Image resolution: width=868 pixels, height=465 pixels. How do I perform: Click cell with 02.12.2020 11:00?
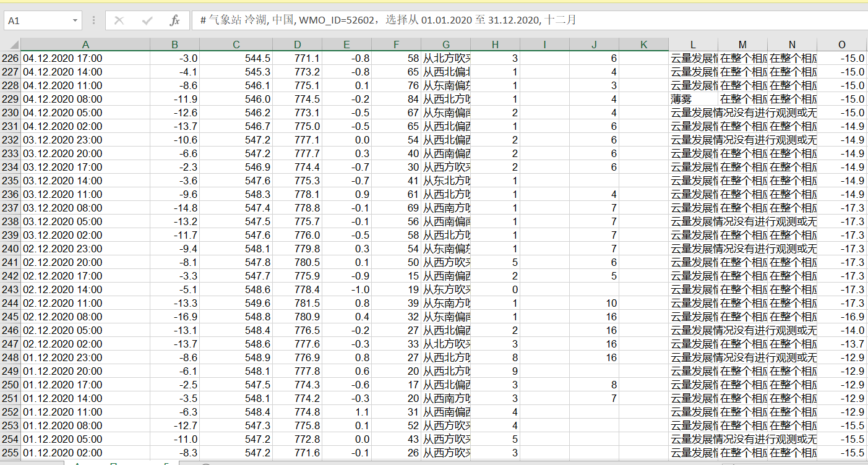[x=85, y=303]
